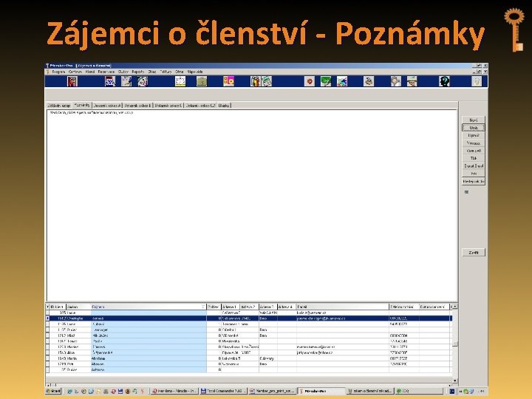Click the pink and yellow blocks toolbar icon
The image size is (532, 399).
point(228,81)
